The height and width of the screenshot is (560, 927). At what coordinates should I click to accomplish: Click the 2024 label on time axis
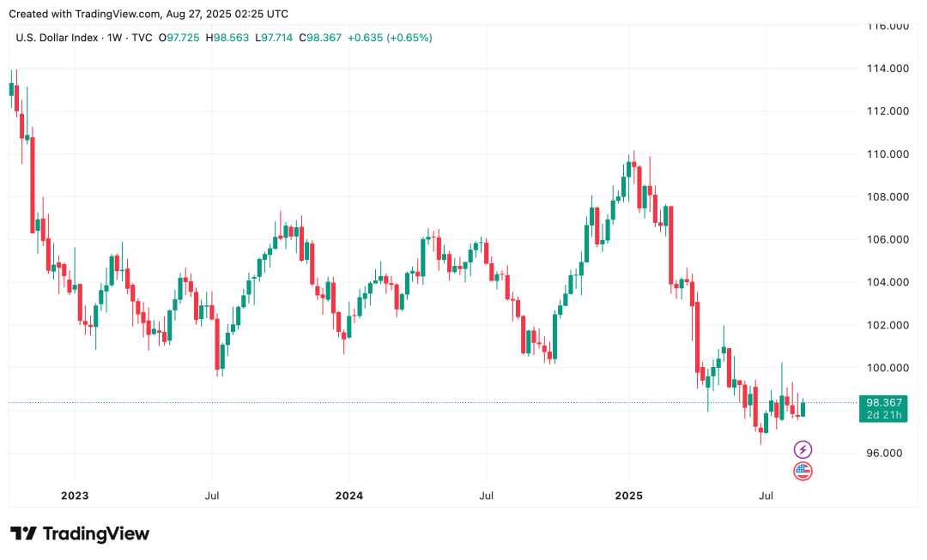(348, 496)
